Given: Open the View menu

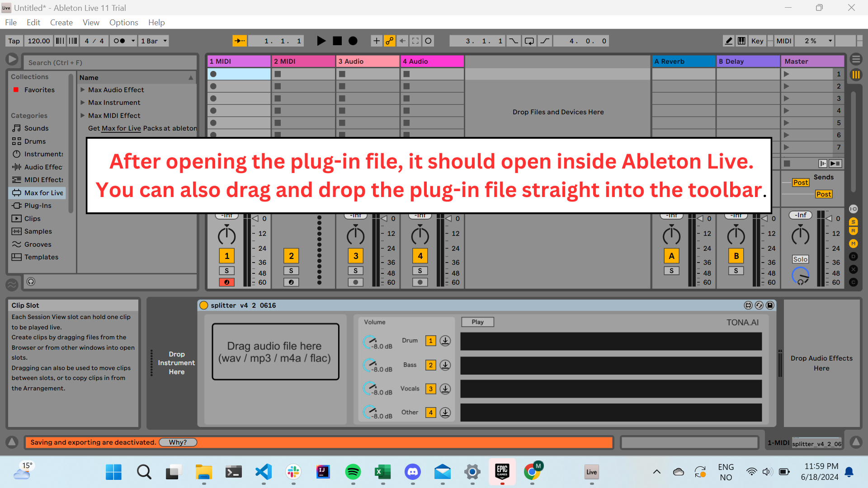Looking at the screenshot, I should (91, 22).
